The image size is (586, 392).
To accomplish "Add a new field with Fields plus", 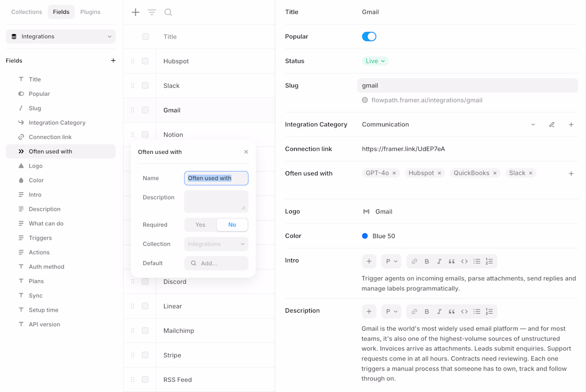I will coord(113,61).
